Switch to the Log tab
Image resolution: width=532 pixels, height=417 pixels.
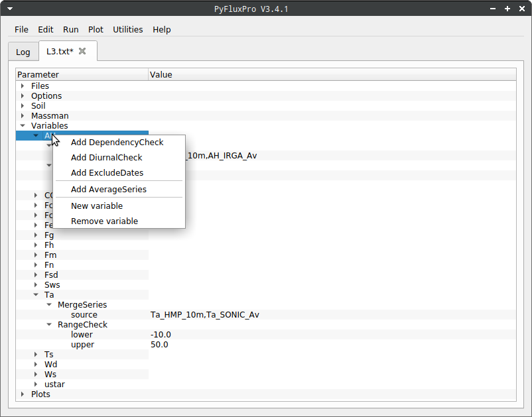[23, 52]
